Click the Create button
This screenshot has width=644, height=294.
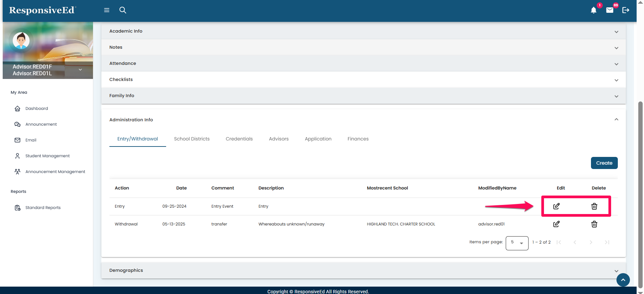coord(604,163)
